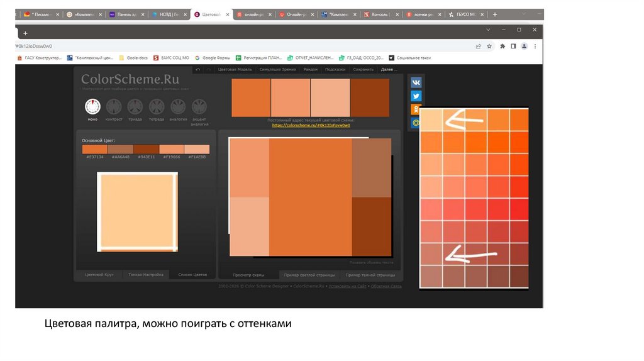644x361 pixels.
Task: Click the redo arrow in ColorScheme toolbar
Action: click(x=209, y=69)
